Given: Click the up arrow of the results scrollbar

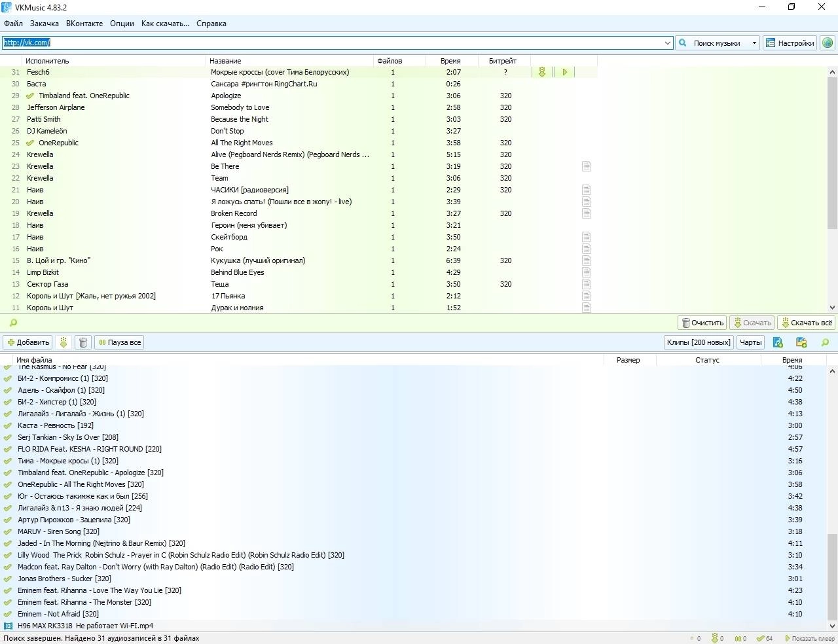Looking at the screenshot, I should [x=832, y=72].
